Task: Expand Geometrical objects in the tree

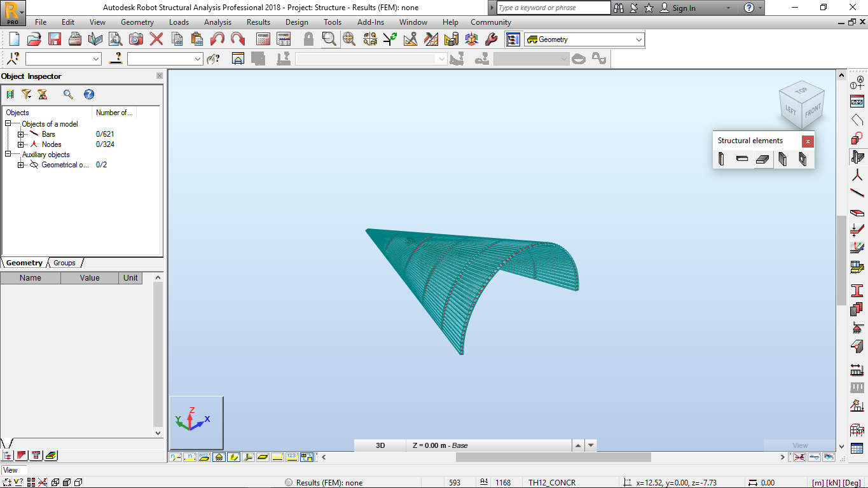Action: (x=20, y=164)
